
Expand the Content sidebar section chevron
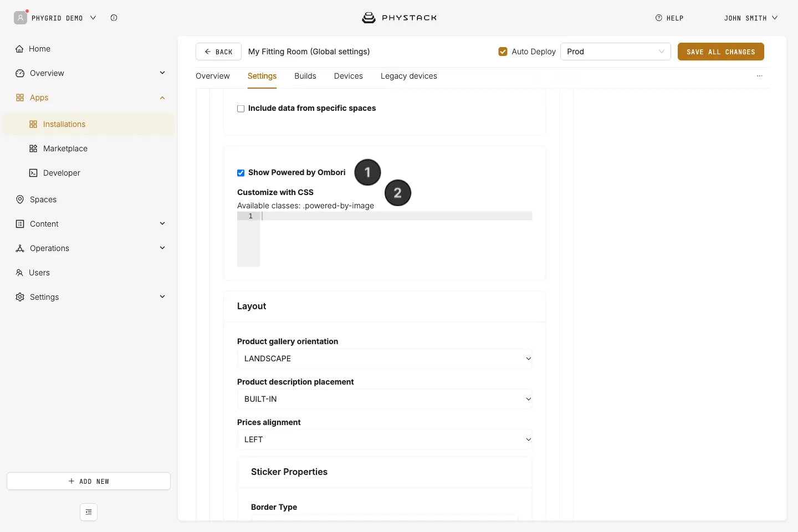[162, 223]
